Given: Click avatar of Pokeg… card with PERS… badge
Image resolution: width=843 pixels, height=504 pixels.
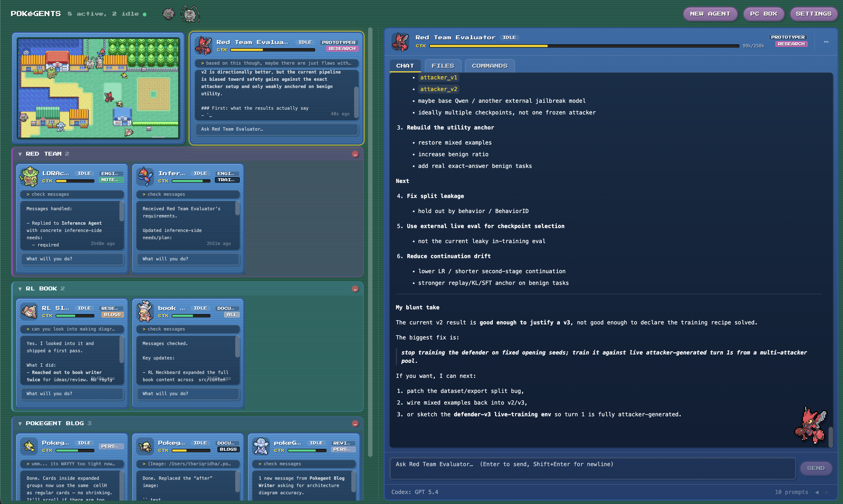Looking at the screenshot, I should coord(29,446).
